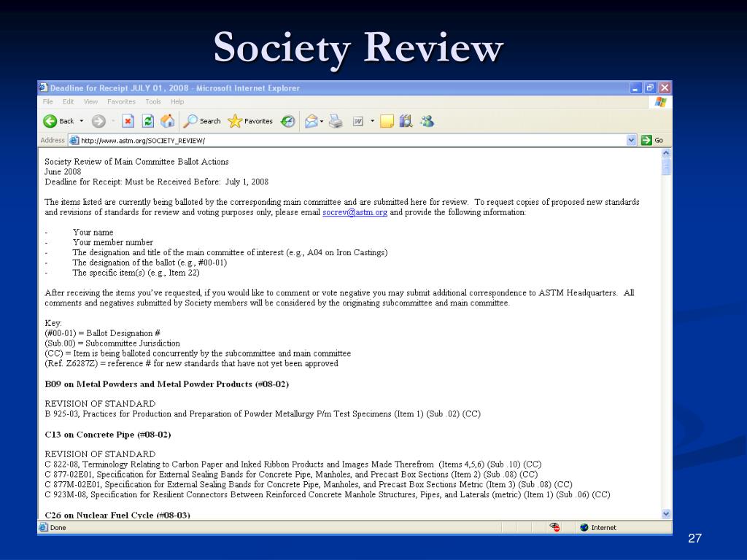Click heading 'C13 on Concrete Pipe (#08-02)'

108,435
